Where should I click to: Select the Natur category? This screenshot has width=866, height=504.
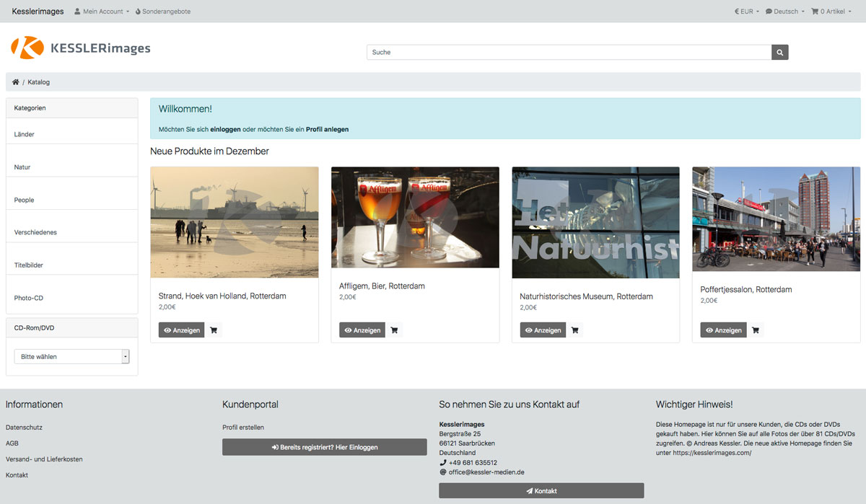(x=22, y=167)
